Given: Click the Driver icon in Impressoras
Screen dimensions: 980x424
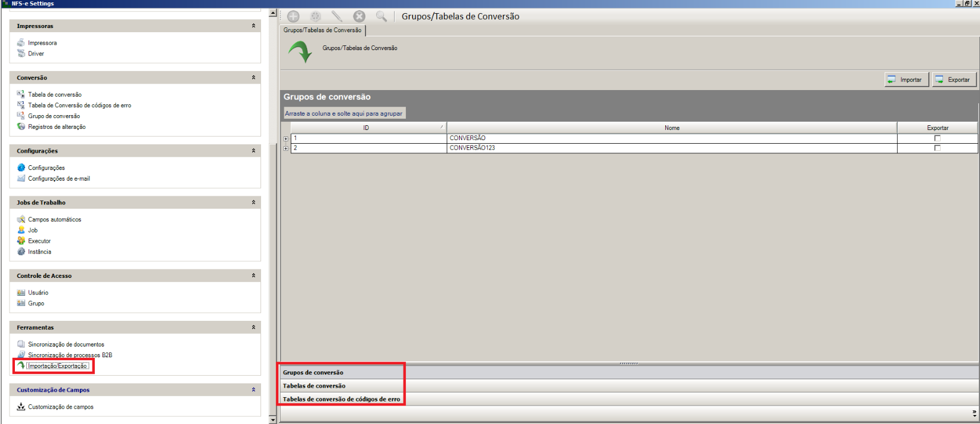Looking at the screenshot, I should point(21,54).
